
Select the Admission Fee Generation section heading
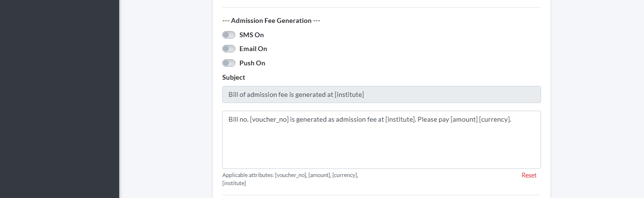pos(271,21)
